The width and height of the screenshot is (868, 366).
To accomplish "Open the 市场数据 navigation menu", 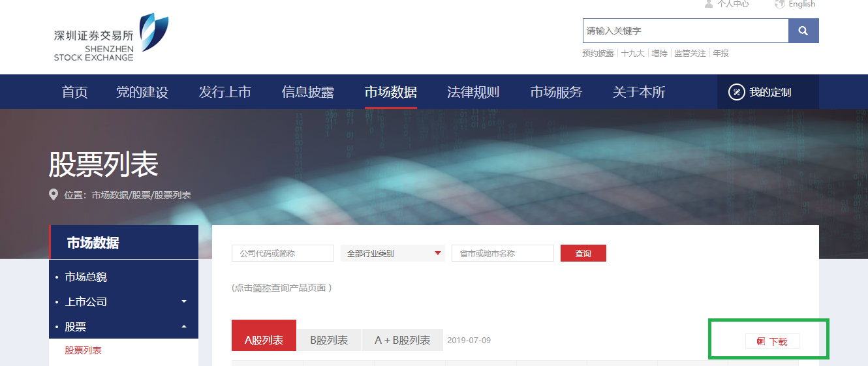I will pos(391,92).
